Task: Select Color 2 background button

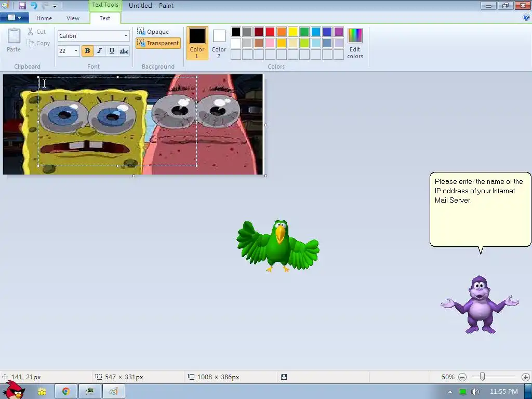Action: point(219,43)
